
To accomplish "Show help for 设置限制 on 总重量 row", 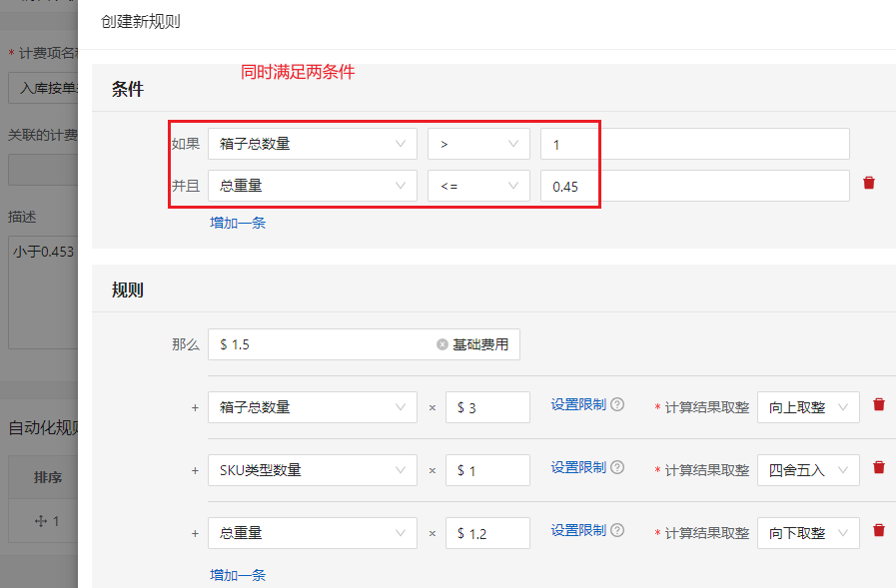I will [x=617, y=530].
